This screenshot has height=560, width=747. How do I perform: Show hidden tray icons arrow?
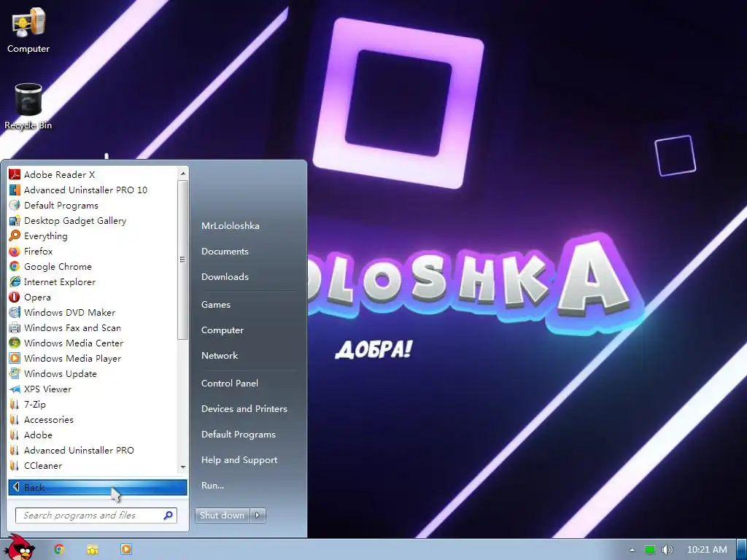tap(632, 550)
